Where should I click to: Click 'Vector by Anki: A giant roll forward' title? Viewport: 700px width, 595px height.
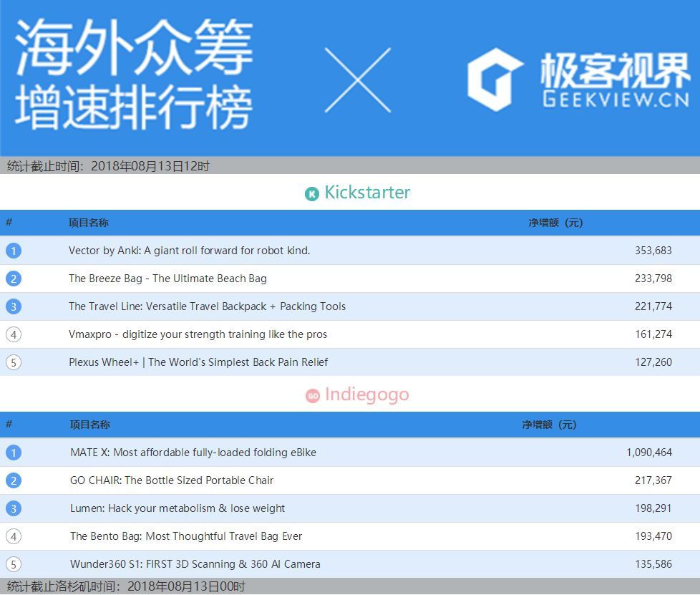189,251
